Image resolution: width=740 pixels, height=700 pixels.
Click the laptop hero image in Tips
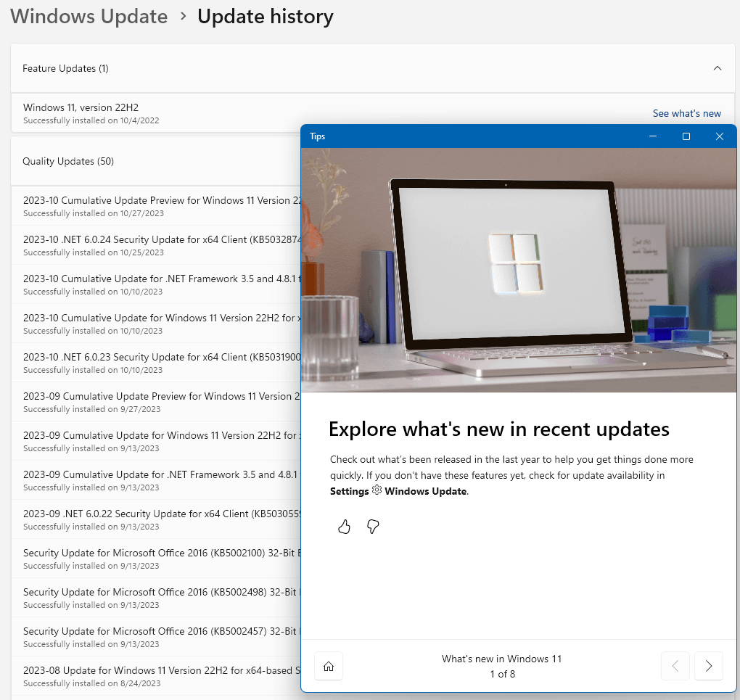519,270
